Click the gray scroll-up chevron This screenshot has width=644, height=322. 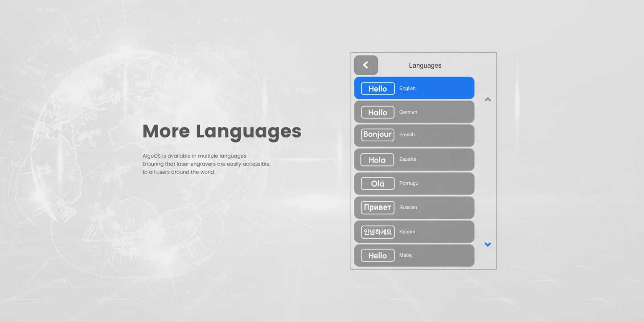pyautogui.click(x=488, y=99)
